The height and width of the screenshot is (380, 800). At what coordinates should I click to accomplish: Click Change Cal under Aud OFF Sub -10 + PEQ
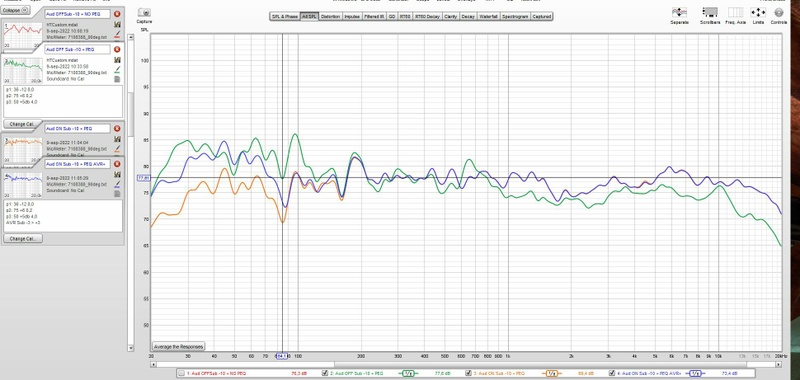click(23, 124)
